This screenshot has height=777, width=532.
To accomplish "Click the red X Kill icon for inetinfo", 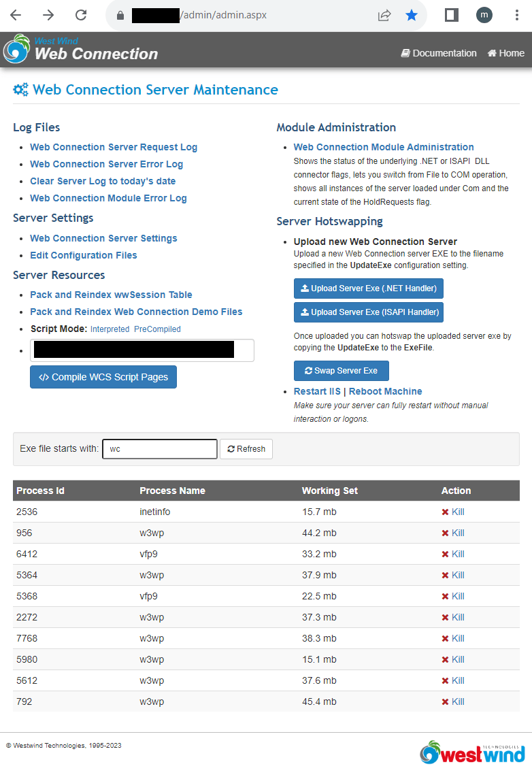I will 445,512.
